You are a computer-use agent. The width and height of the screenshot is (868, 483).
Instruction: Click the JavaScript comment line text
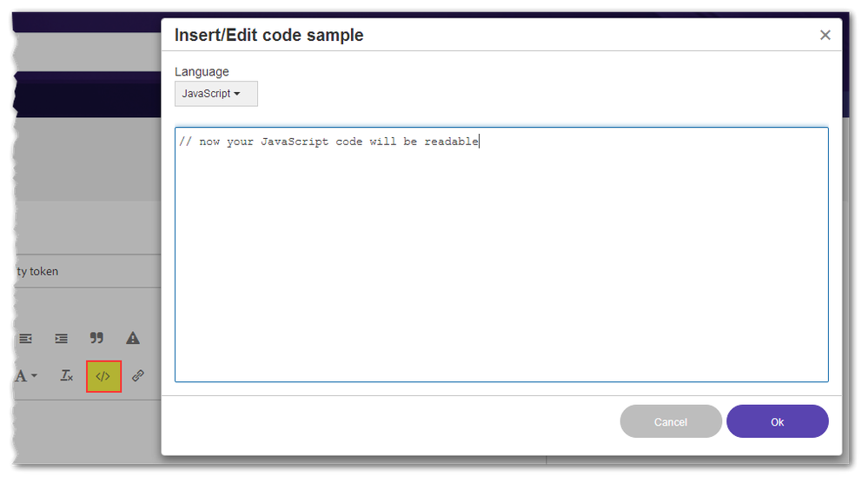click(x=328, y=142)
